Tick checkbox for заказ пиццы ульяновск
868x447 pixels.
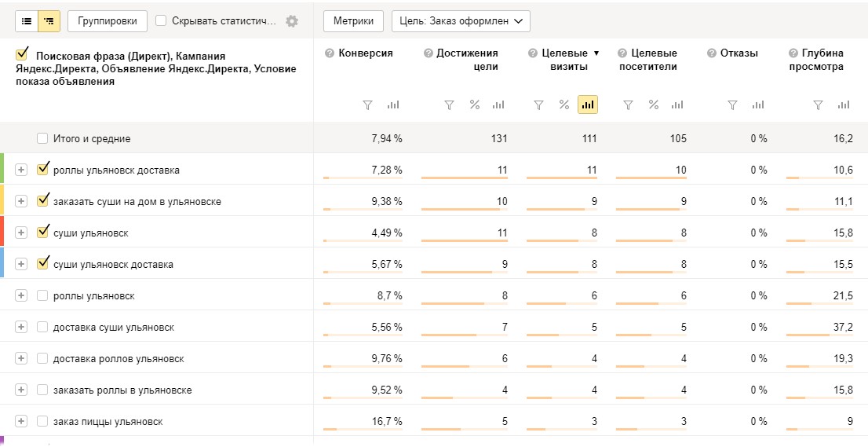click(42, 421)
